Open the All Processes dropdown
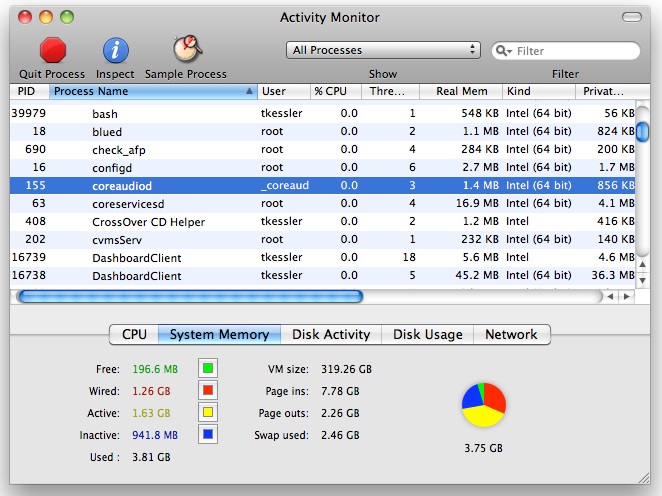 point(383,50)
